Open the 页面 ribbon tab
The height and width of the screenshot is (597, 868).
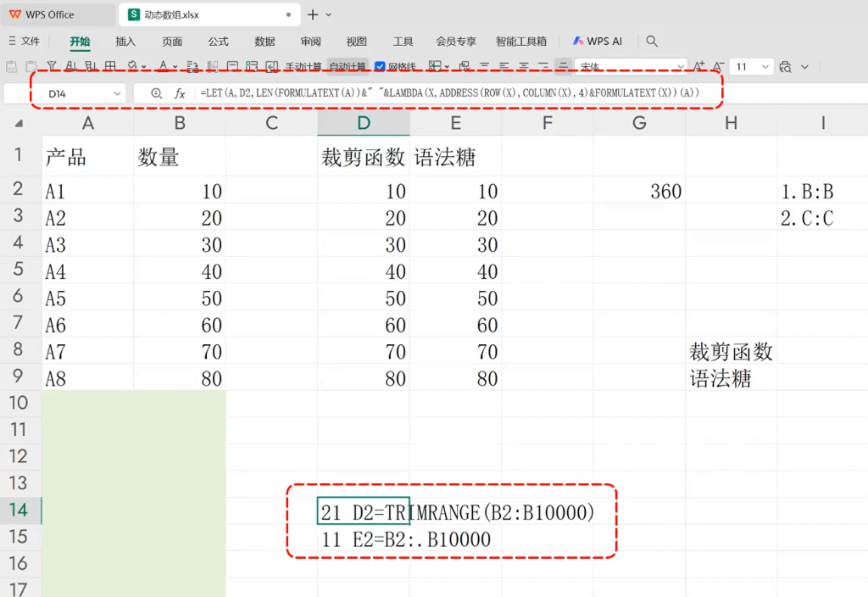[x=172, y=41]
